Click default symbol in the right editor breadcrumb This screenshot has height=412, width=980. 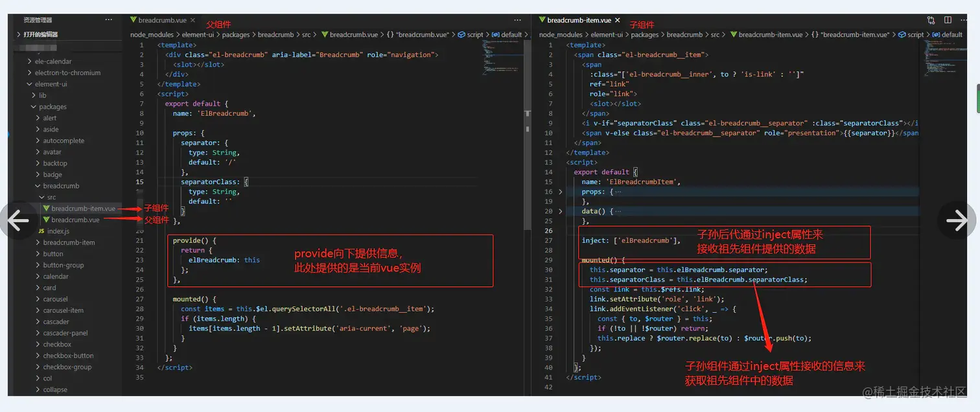[952, 35]
